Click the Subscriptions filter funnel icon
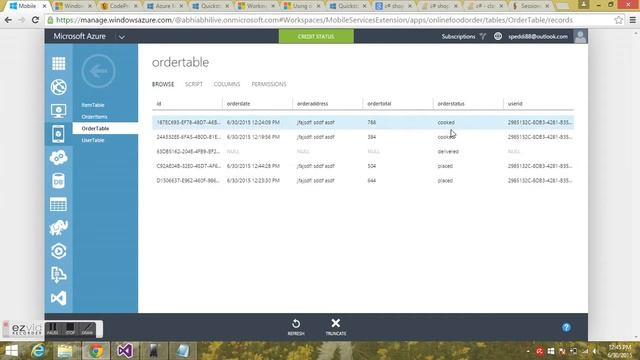 (x=483, y=36)
